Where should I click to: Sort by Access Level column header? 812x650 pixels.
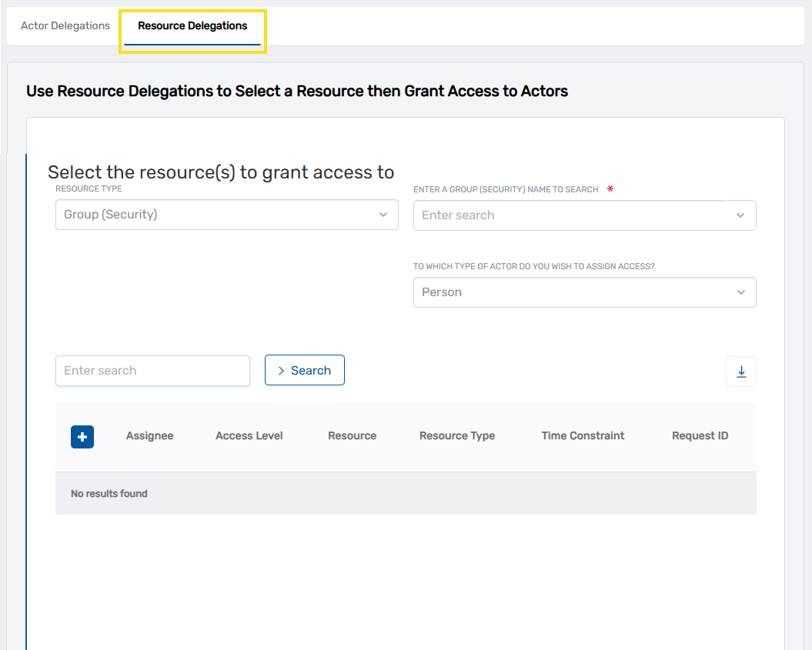click(x=249, y=435)
